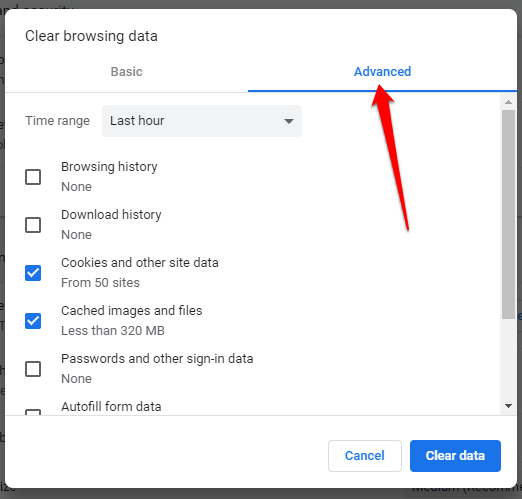Switch to the Basic tab

(x=127, y=72)
